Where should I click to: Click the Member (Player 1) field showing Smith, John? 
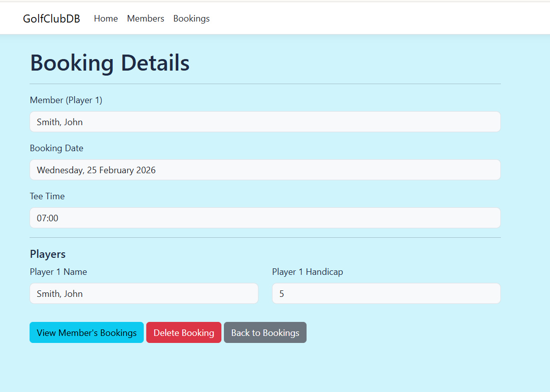click(265, 122)
